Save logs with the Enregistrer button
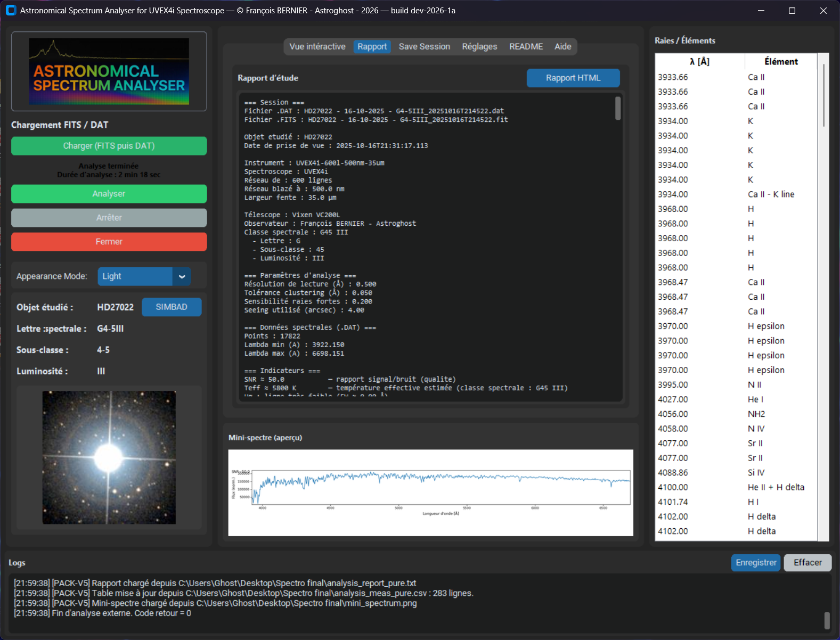The image size is (840, 640). coord(755,563)
